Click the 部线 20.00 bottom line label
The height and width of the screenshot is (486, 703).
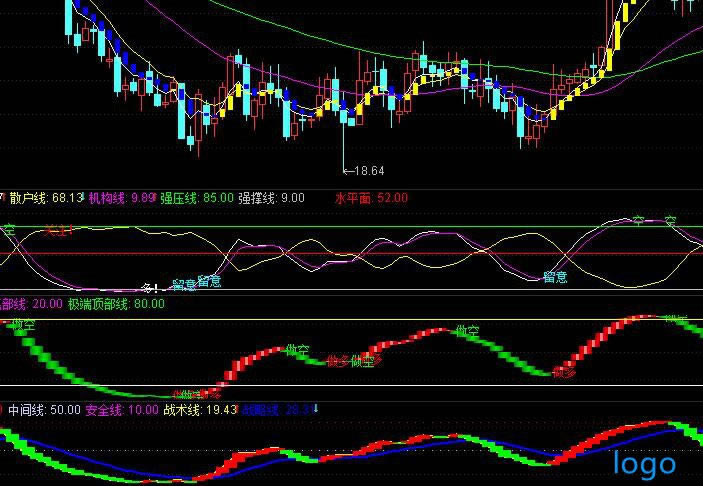(31, 303)
